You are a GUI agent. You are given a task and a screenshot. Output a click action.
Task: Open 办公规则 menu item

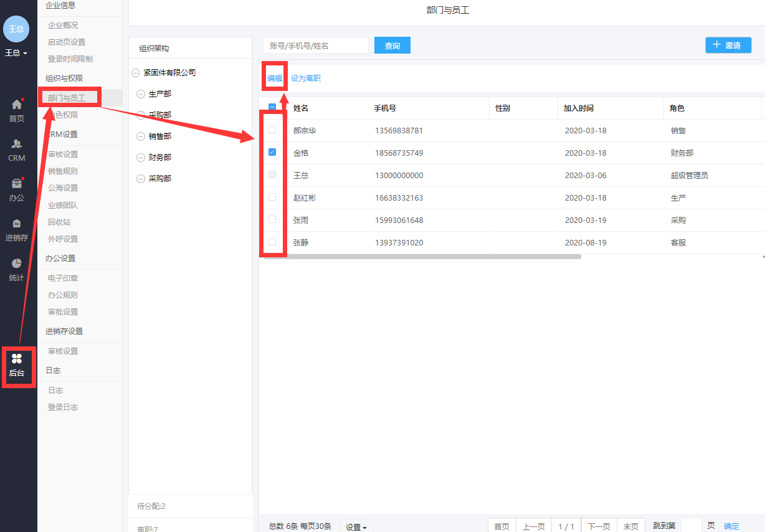point(63,295)
